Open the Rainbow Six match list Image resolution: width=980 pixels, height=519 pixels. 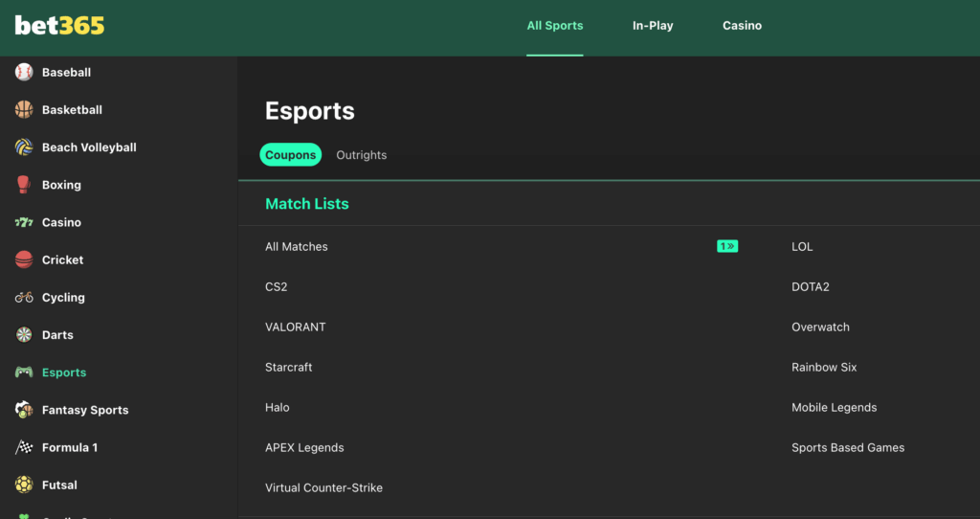[x=824, y=367]
